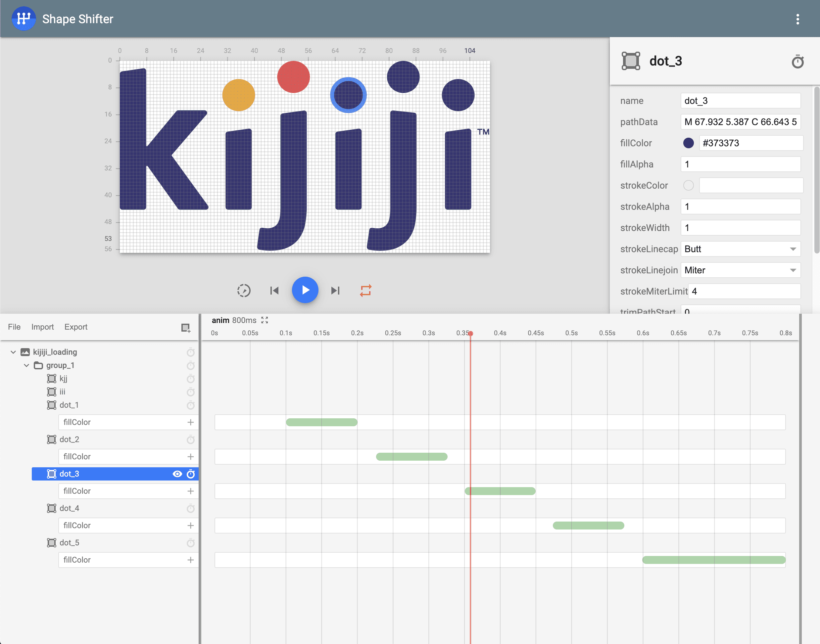Click the animate stopwatch on dot_3 row

(191, 474)
